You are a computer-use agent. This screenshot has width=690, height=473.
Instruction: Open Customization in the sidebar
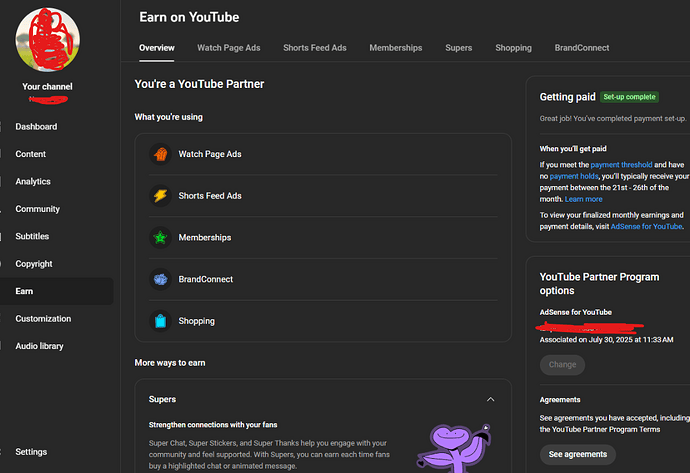point(43,319)
